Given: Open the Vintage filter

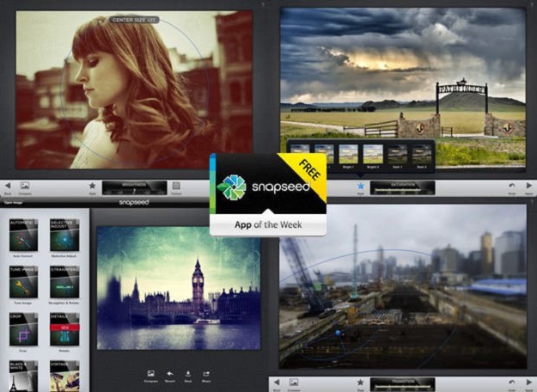Looking at the screenshot, I should click(64, 376).
